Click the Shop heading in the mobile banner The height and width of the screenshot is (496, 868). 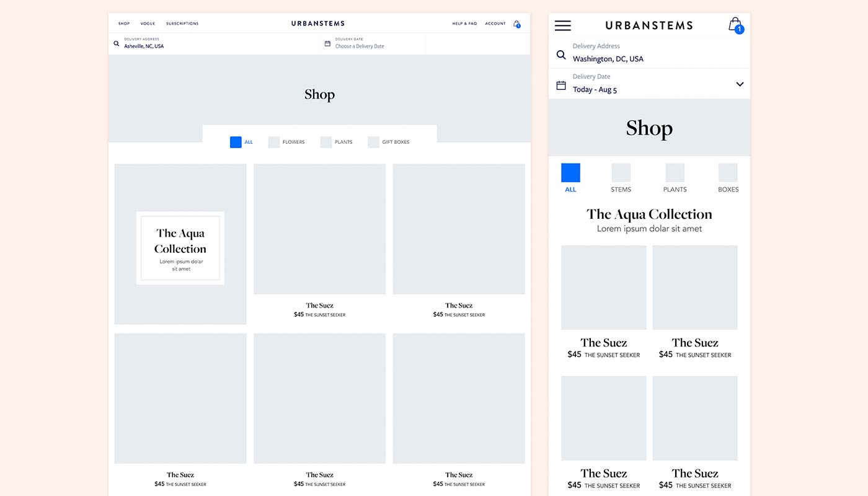click(x=649, y=128)
